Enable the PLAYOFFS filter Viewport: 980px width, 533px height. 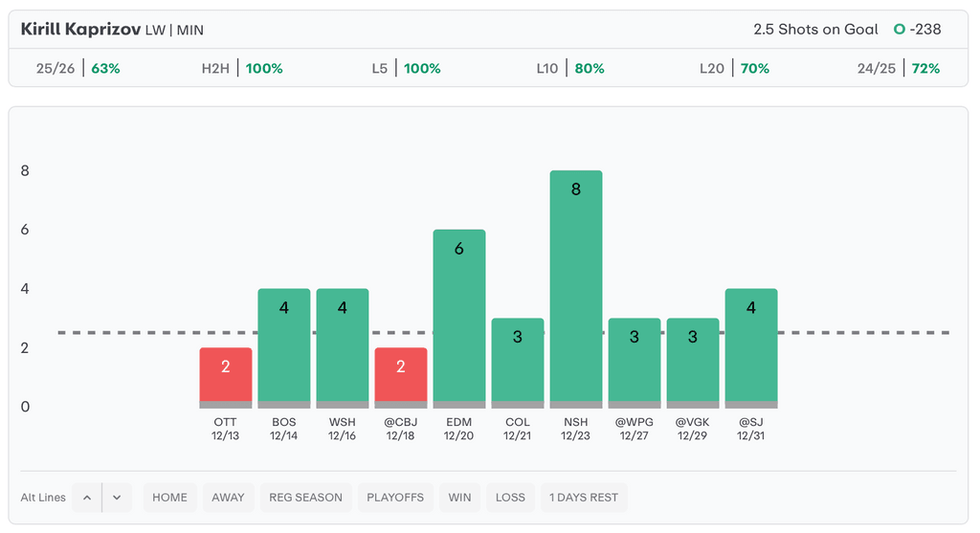tap(394, 498)
